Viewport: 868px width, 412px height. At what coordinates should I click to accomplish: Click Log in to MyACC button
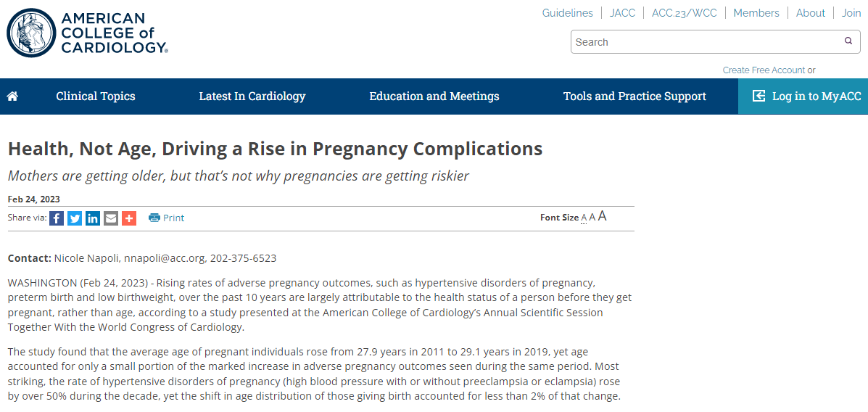[x=803, y=96]
